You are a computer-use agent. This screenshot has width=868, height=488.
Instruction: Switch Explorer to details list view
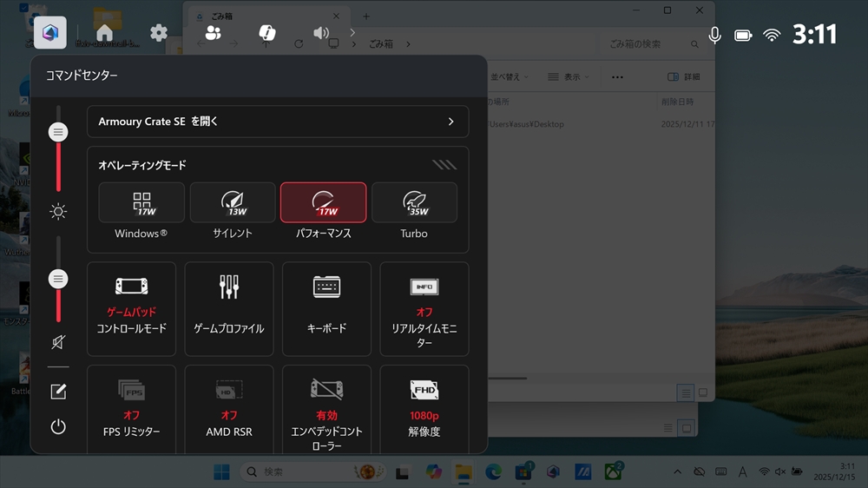pos(686,393)
